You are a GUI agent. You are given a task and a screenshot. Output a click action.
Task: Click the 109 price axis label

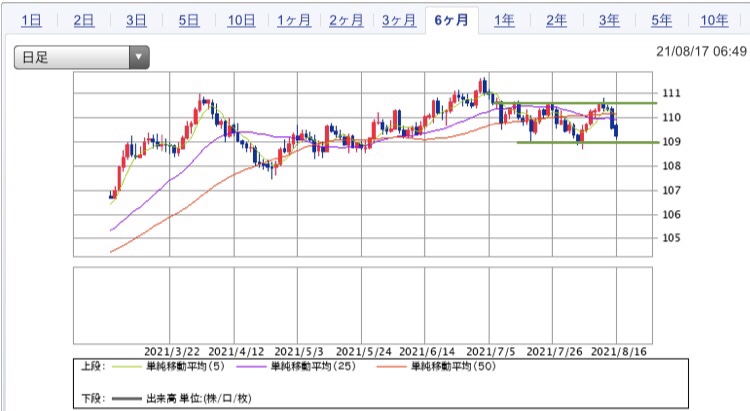671,142
